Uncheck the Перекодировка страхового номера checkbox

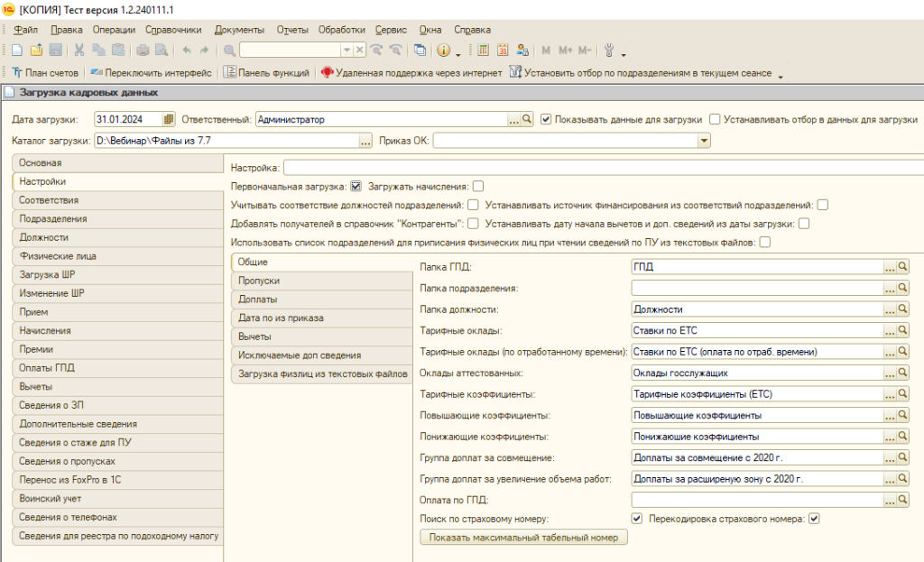[x=813, y=519]
